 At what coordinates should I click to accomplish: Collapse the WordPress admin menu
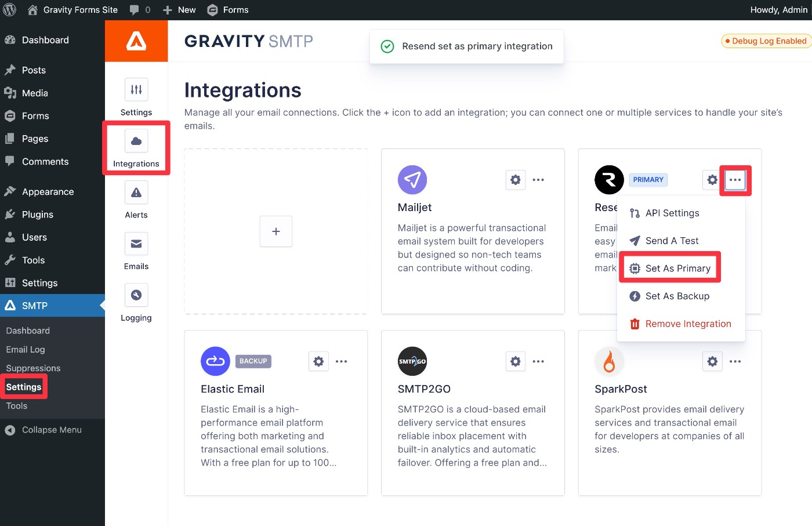click(x=51, y=430)
